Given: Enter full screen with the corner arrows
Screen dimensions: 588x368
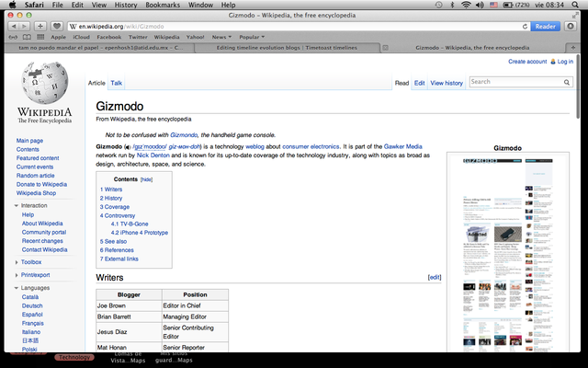Looking at the screenshot, I should tap(575, 16).
